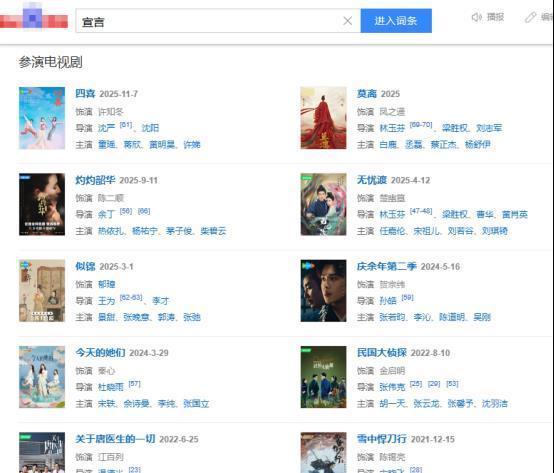Viewport: 554px width, 473px height.
Task: Open the 关于唐医生的一切 title link
Action: pyautogui.click(x=115, y=439)
